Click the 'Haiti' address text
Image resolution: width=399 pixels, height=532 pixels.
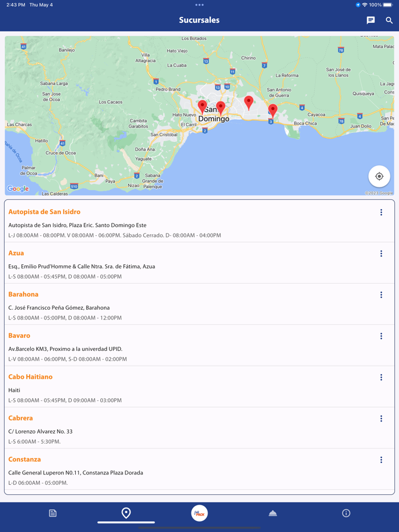pyautogui.click(x=14, y=390)
